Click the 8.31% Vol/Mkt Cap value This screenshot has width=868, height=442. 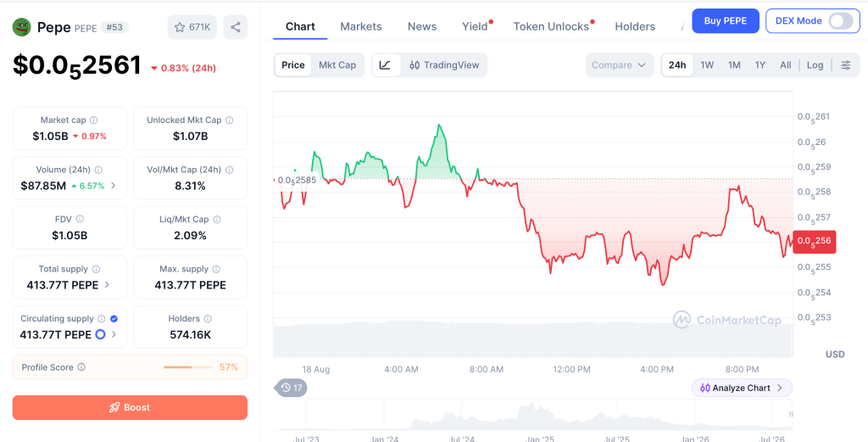click(191, 186)
